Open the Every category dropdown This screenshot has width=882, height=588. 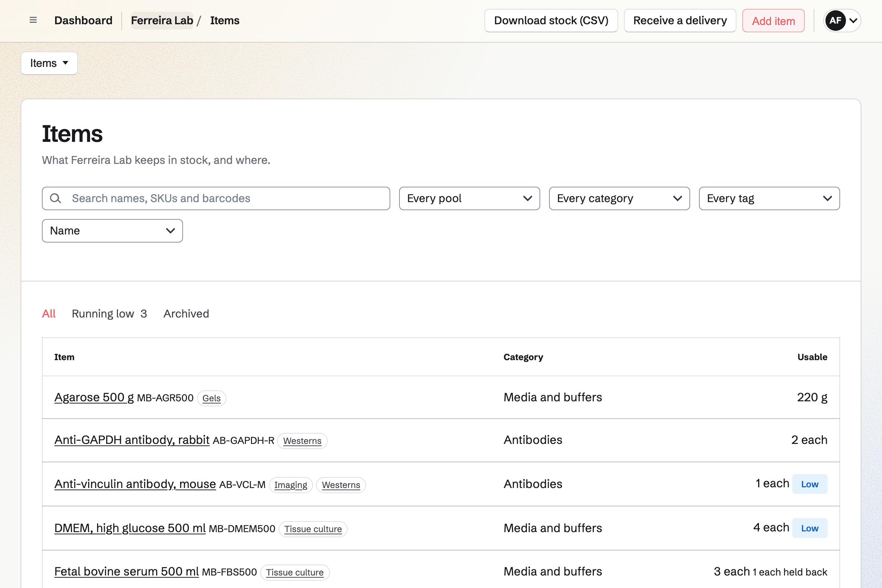pos(619,198)
